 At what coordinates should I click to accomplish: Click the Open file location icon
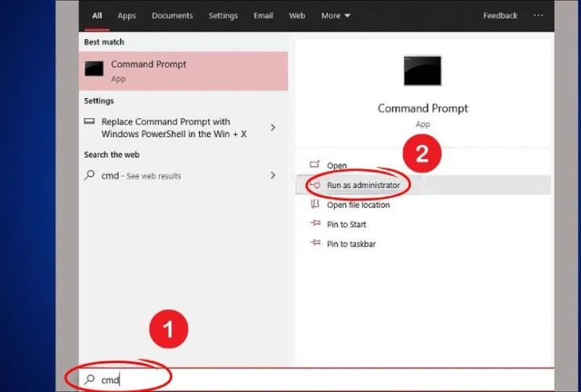[315, 204]
